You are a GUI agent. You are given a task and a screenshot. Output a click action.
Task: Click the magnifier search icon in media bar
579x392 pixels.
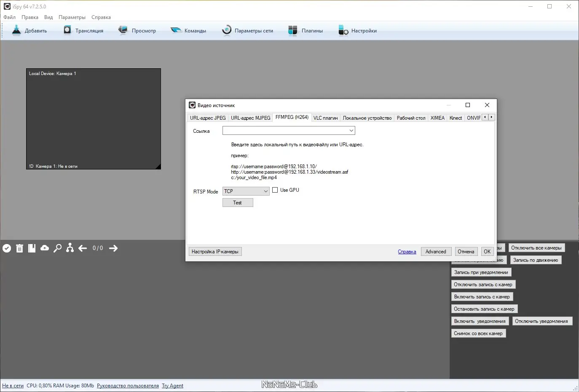tap(57, 248)
